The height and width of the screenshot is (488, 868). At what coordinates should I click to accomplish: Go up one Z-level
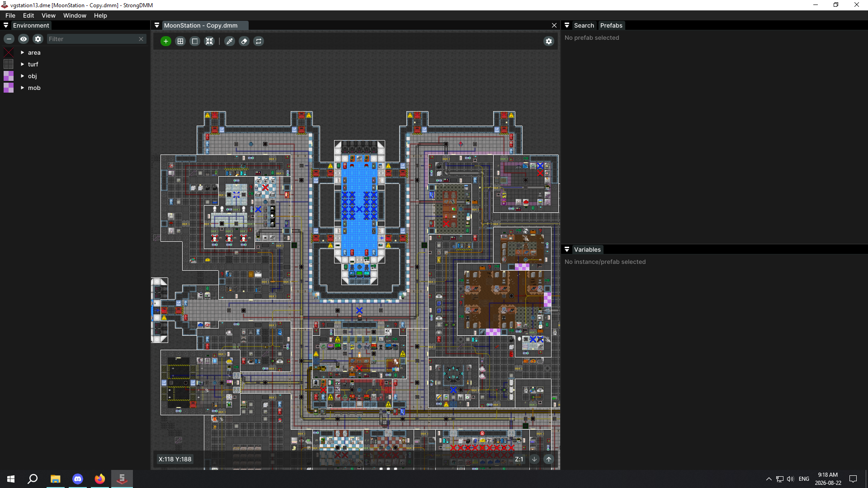[549, 459]
